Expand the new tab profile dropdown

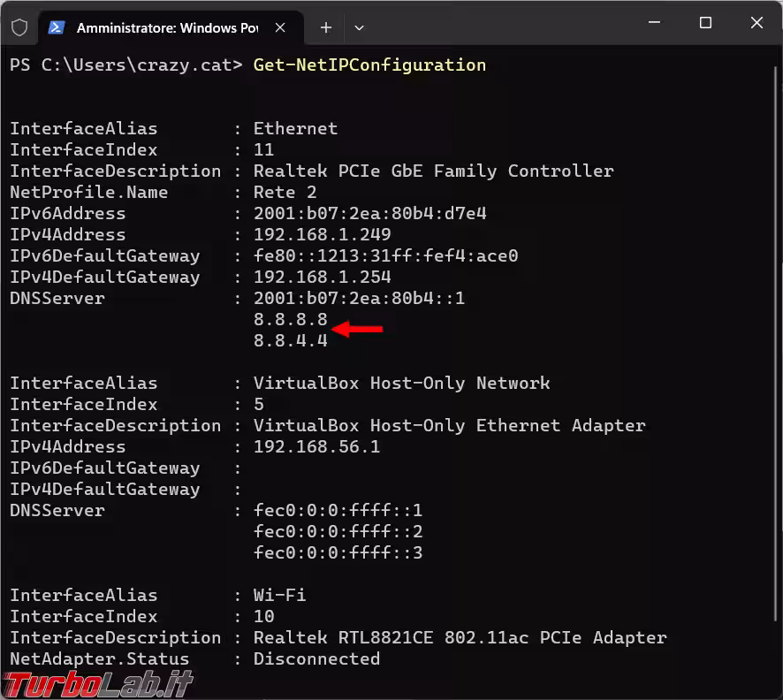[359, 27]
